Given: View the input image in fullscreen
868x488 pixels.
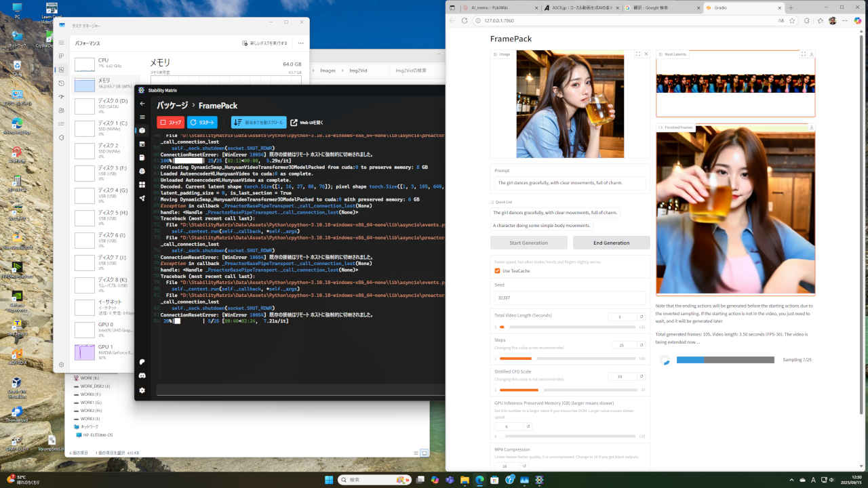Looking at the screenshot, I should pos(637,54).
